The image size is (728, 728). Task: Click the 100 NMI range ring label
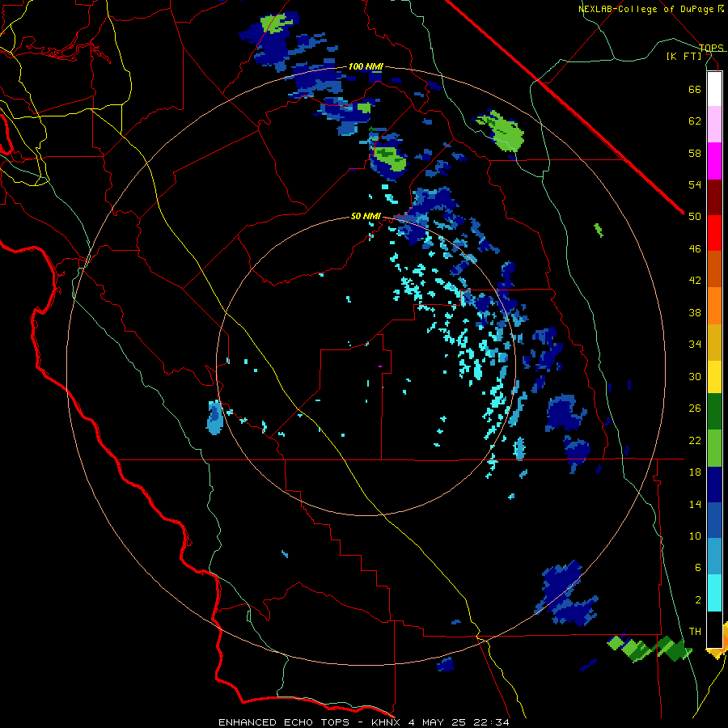click(x=366, y=67)
